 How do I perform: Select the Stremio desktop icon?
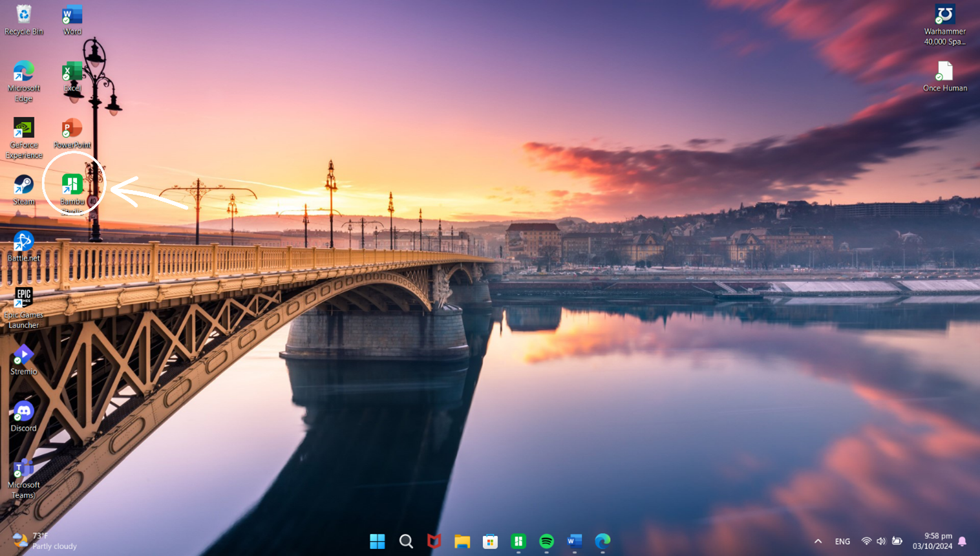24,356
